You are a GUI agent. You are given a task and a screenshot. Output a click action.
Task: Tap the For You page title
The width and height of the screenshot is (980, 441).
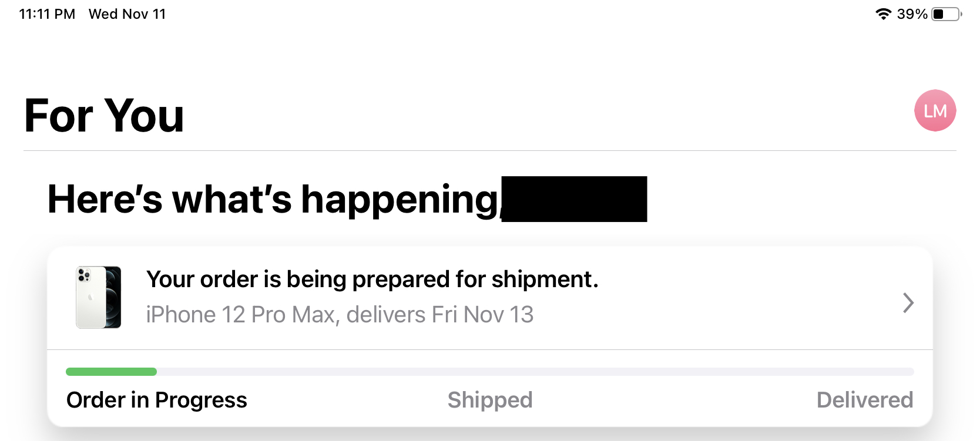coord(104,116)
